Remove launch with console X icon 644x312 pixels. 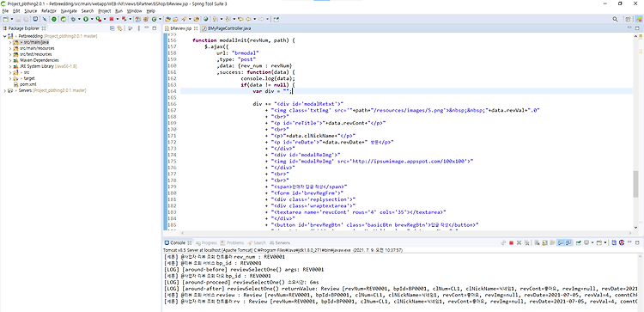(519, 243)
